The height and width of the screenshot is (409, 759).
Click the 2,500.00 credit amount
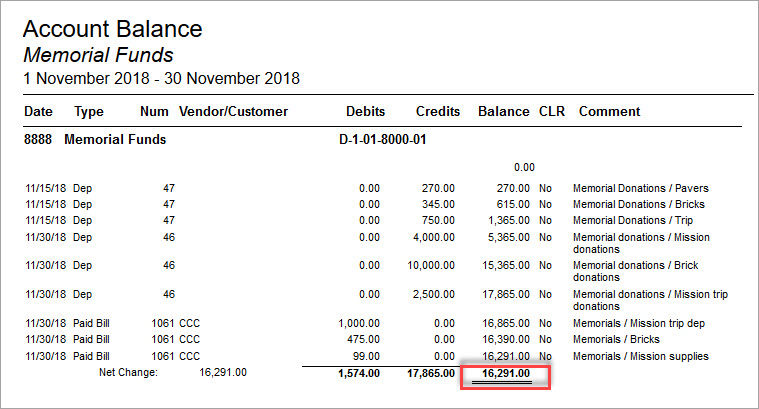tap(434, 294)
